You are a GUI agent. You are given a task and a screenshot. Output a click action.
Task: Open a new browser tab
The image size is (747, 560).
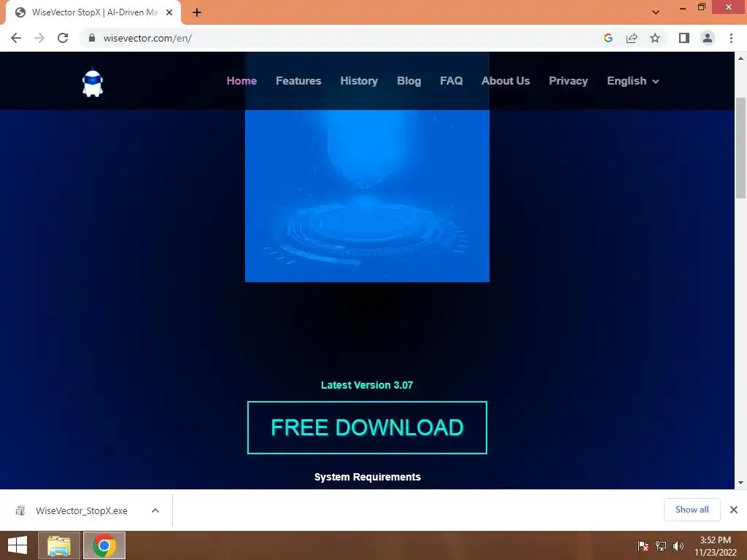(197, 13)
